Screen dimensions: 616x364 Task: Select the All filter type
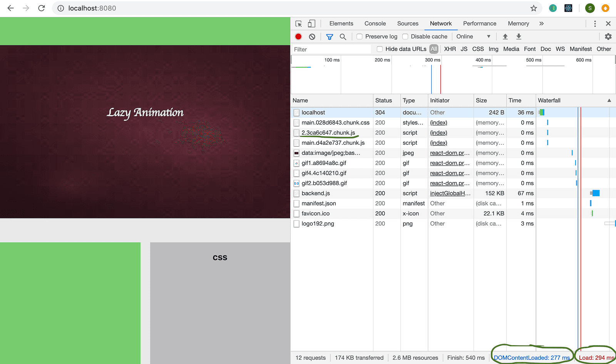(434, 49)
